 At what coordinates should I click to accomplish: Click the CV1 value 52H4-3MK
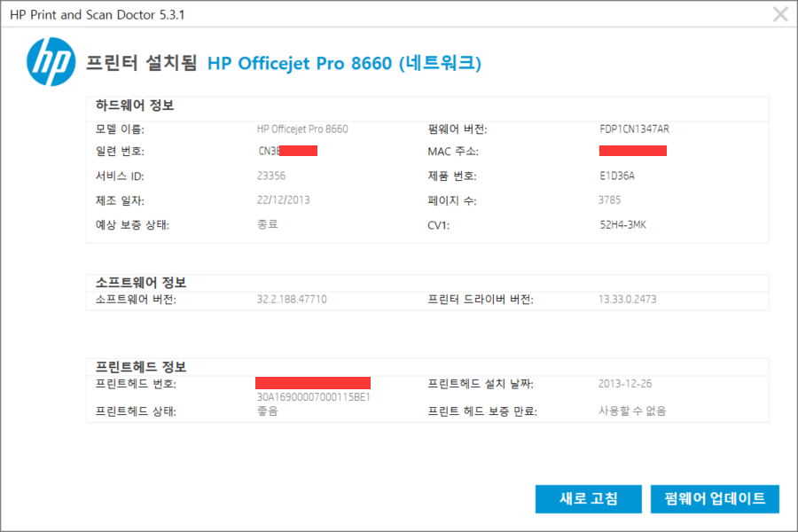coord(622,225)
